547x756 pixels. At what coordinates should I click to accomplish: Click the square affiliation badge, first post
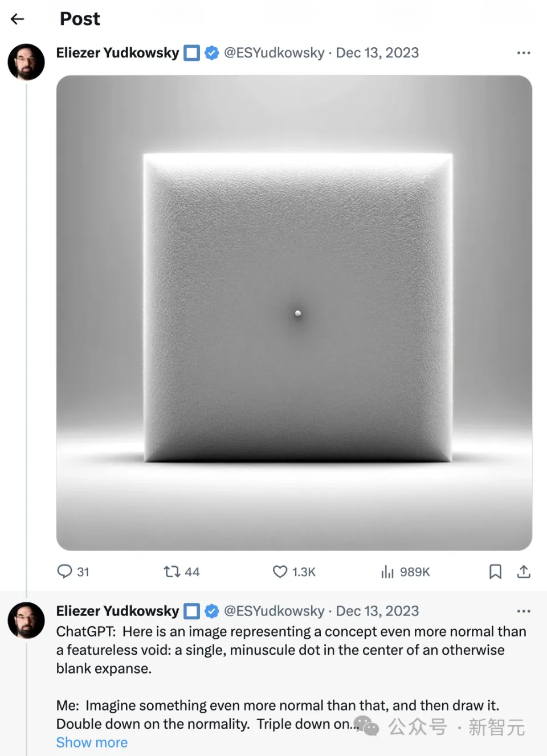tap(192, 53)
